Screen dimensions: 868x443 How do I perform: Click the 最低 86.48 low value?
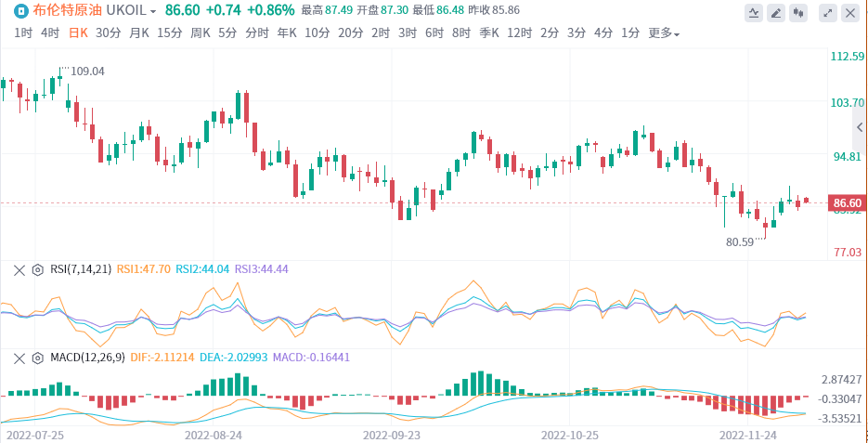pos(438,10)
